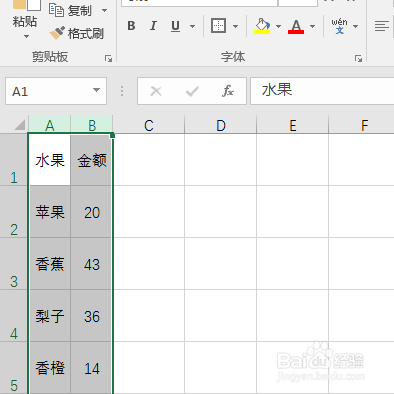This screenshot has height=394, width=394.
Task: Select cell containing 香蕉
Action: tap(50, 264)
